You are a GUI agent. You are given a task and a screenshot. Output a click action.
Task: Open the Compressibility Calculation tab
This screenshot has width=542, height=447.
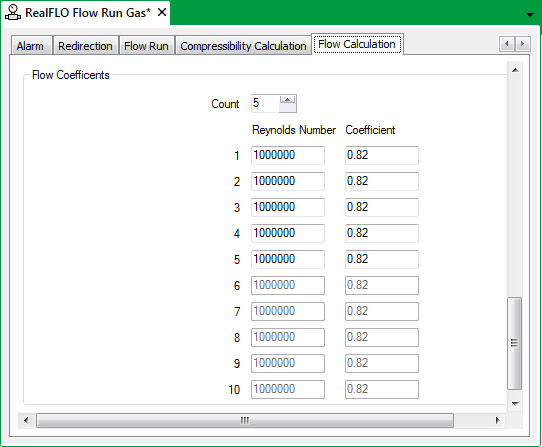tap(243, 46)
